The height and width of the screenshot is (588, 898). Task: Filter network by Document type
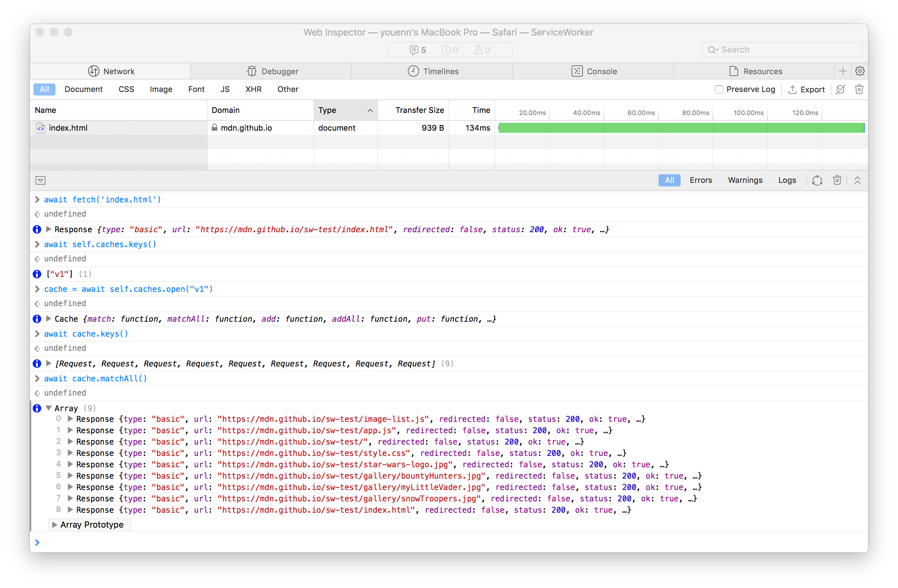84,89
